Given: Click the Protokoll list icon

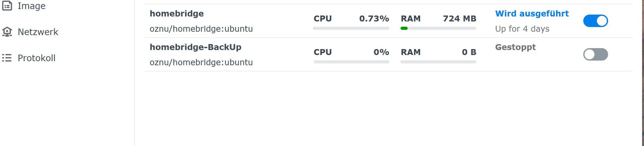Looking at the screenshot, I should 7,58.
